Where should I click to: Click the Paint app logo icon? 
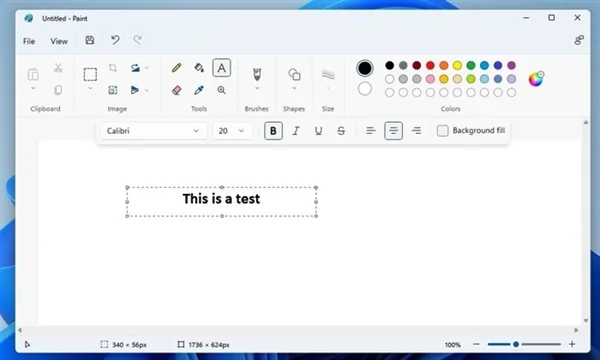point(29,18)
